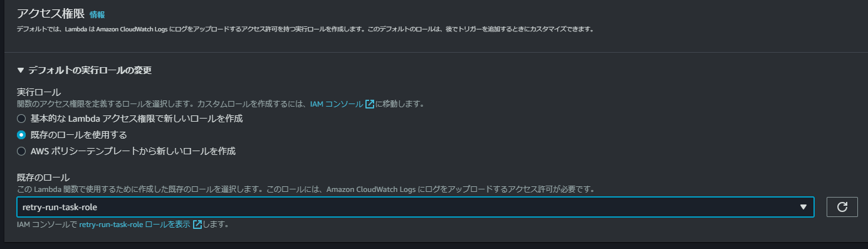Open the retry-run-task-role role combo box
This screenshot has height=249, width=868.
(416, 207)
